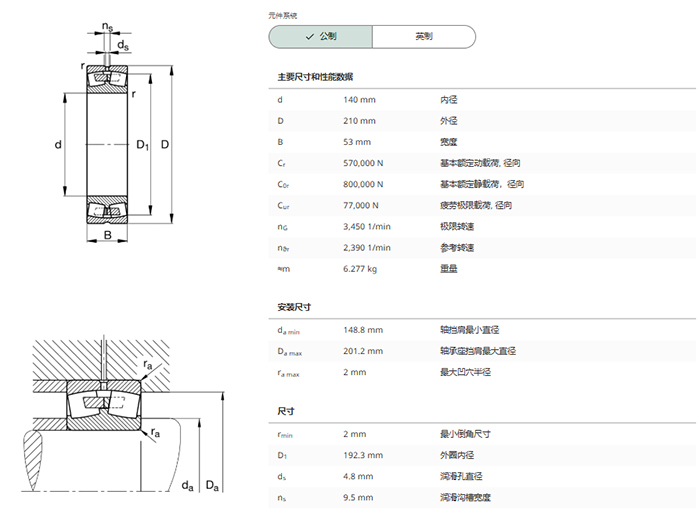
Task: Click the 轴挡肩最小直径 label
Action: click(x=470, y=330)
